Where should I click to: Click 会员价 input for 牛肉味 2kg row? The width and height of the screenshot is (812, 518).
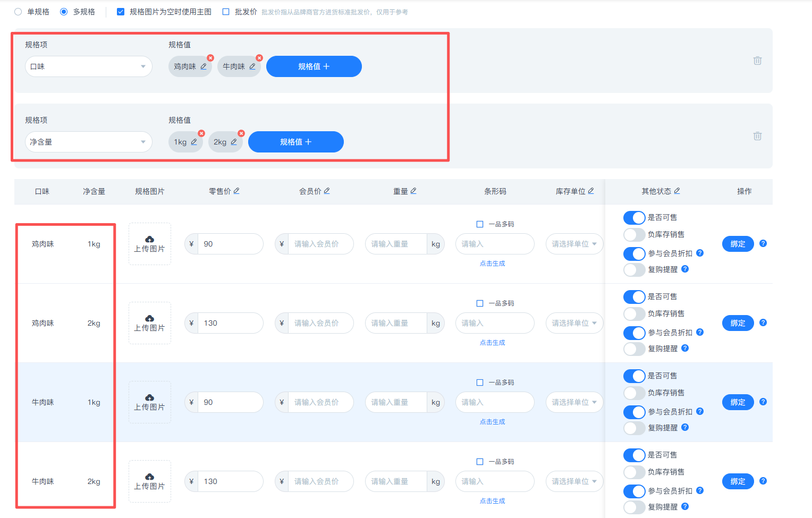click(320, 481)
